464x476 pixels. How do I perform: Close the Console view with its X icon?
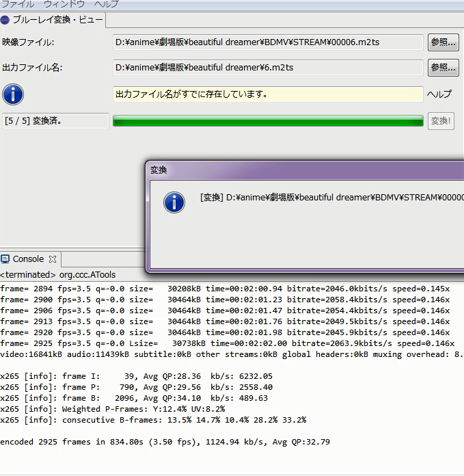click(53, 259)
